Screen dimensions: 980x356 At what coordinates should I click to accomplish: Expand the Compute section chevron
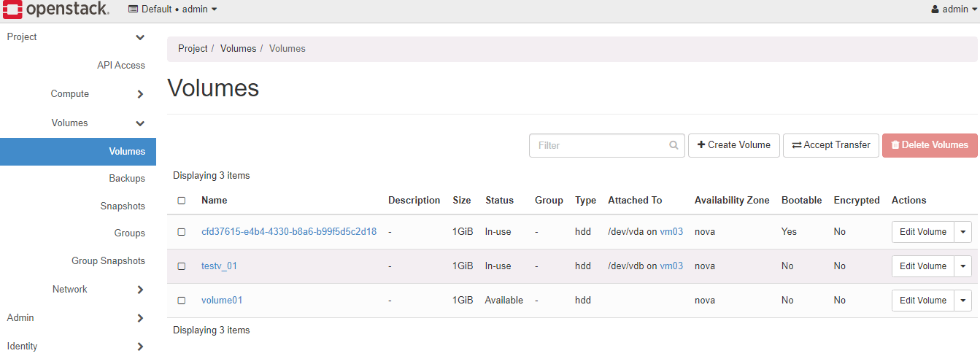[x=140, y=94]
